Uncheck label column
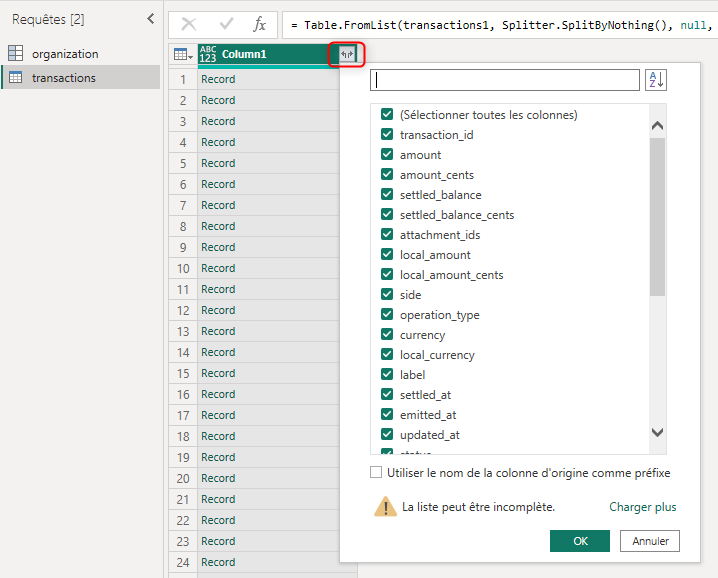The image size is (718, 578). [x=387, y=374]
